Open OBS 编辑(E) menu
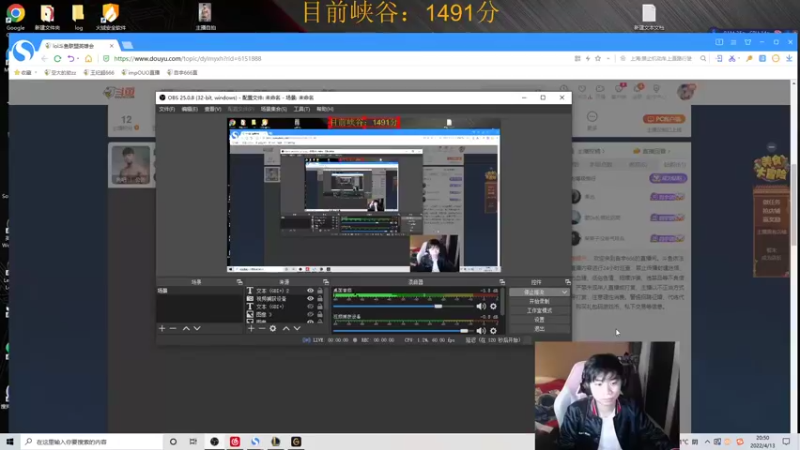The image size is (800, 450). coord(189,109)
